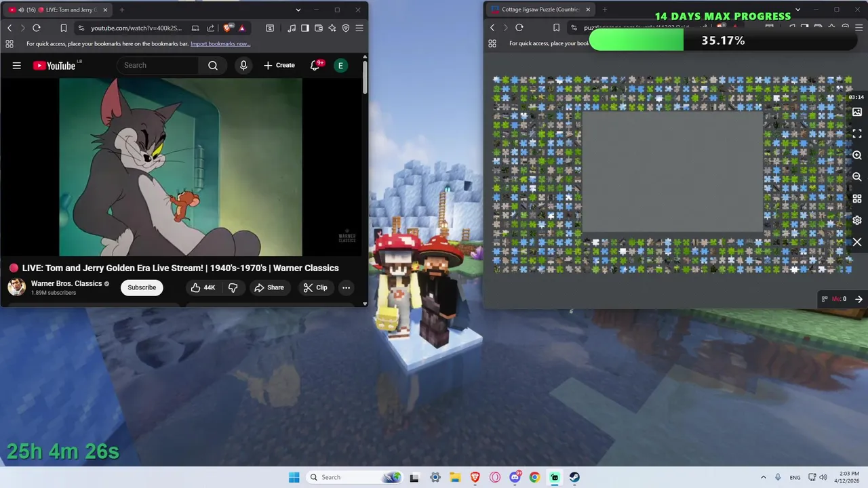Click Import bookmarks now link

coord(220,44)
